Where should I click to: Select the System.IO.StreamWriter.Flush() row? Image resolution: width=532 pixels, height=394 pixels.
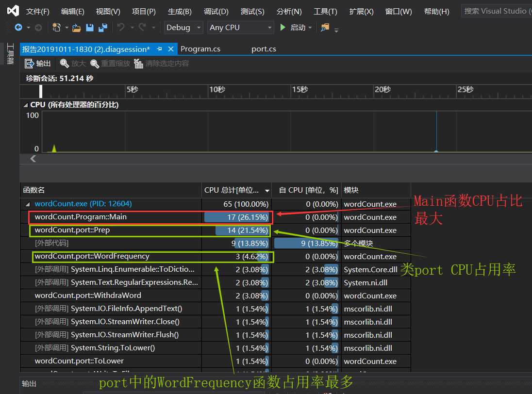[x=216, y=335]
